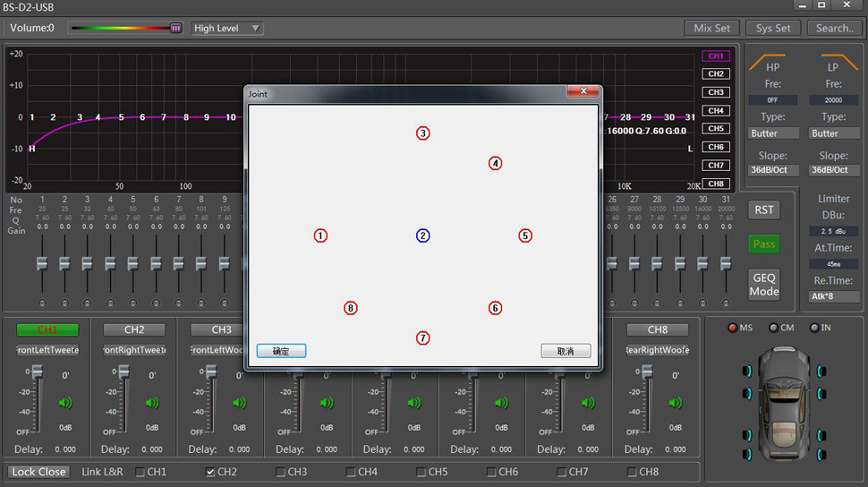Toggle the Link L&R CH5 checkbox
This screenshot has height=487, width=868.
tap(421, 472)
